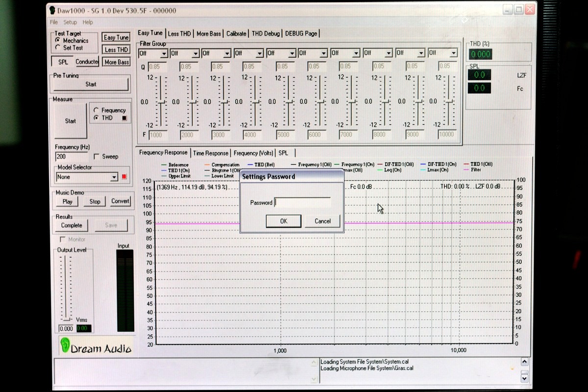
Task: Cancel the Settings Password dialog
Action: coord(322,221)
